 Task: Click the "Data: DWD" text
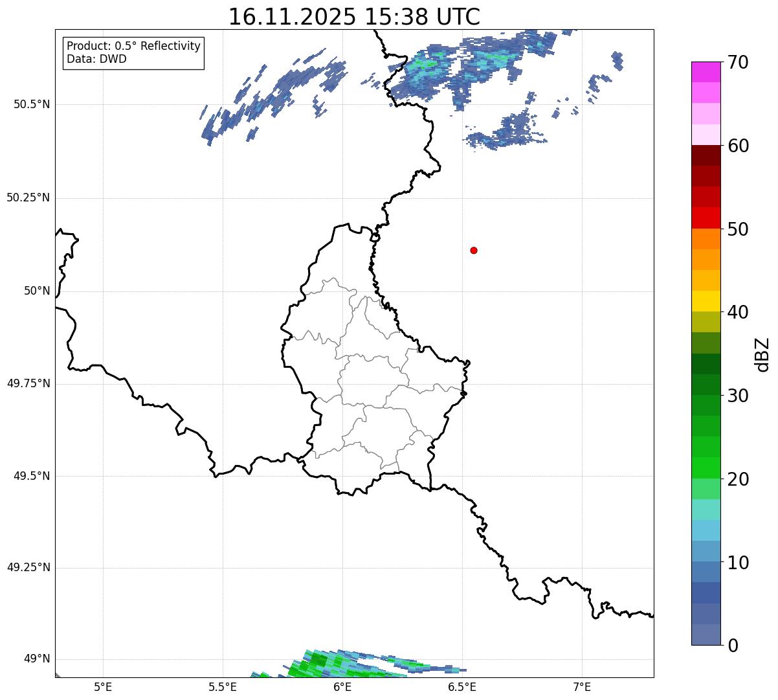coord(96,59)
